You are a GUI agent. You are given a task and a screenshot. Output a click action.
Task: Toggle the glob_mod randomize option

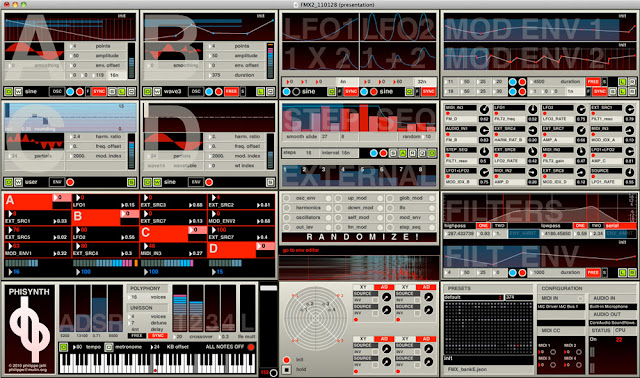point(390,198)
